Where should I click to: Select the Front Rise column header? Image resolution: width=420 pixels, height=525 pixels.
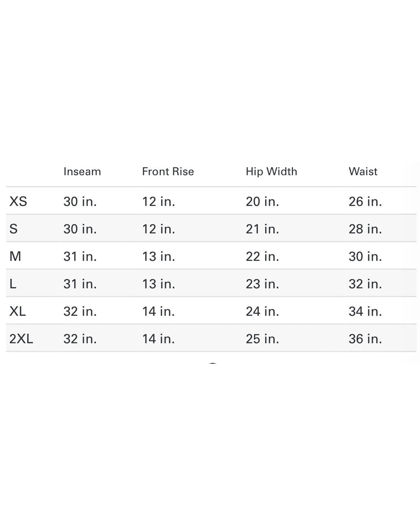[x=168, y=171]
